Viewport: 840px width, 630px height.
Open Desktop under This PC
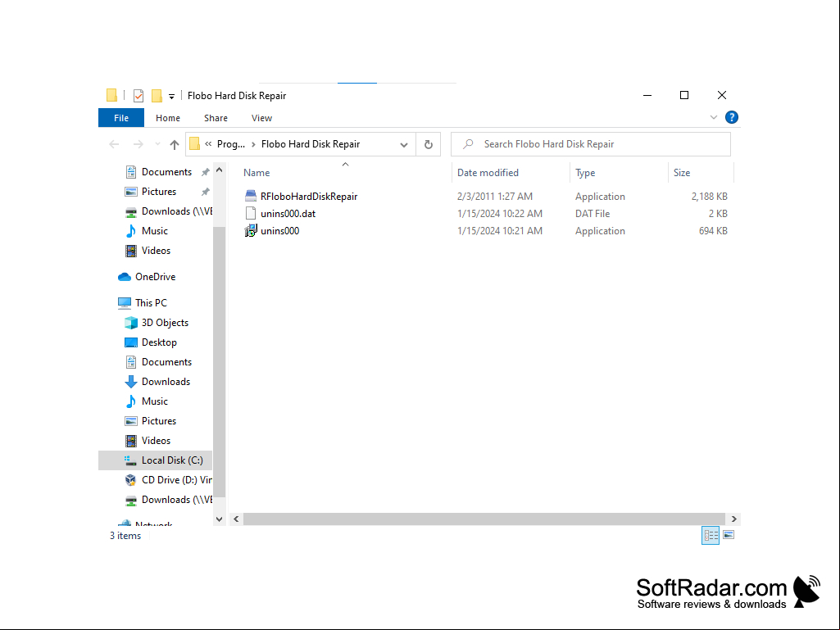[158, 342]
